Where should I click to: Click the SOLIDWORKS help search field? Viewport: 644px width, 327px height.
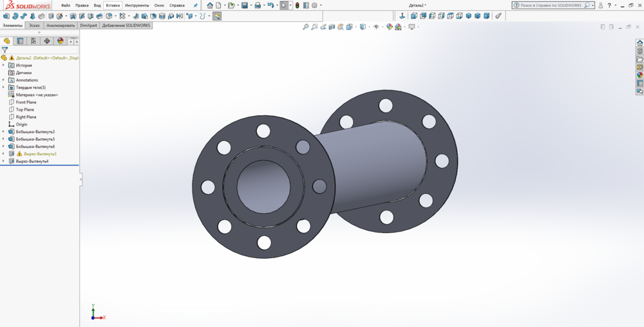[x=551, y=5]
